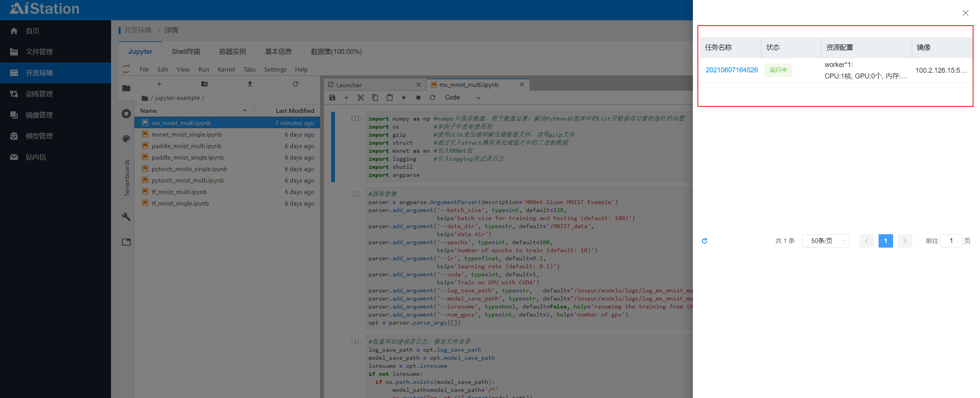Switch to the Shell终端 tab
The image size is (980, 398).
click(186, 51)
